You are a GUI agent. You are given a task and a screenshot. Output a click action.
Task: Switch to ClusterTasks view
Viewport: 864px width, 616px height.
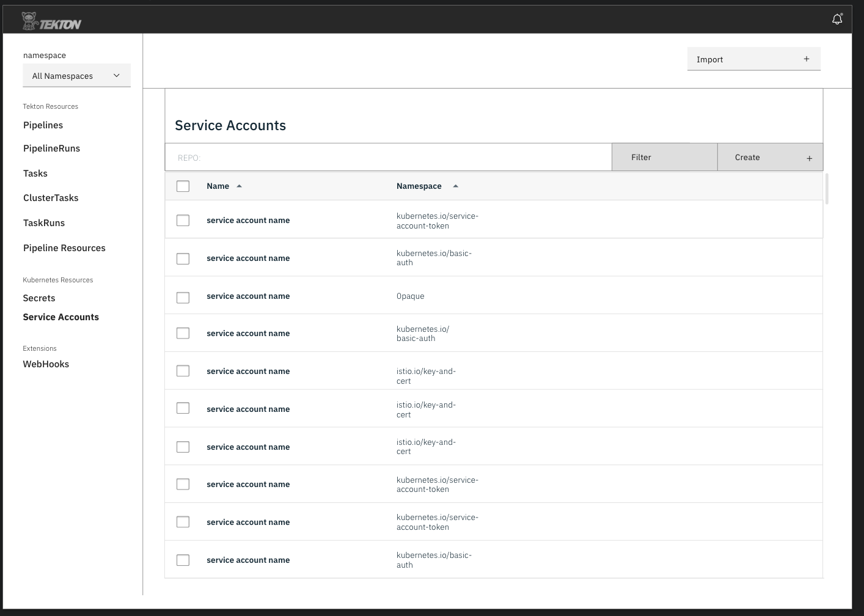51,197
